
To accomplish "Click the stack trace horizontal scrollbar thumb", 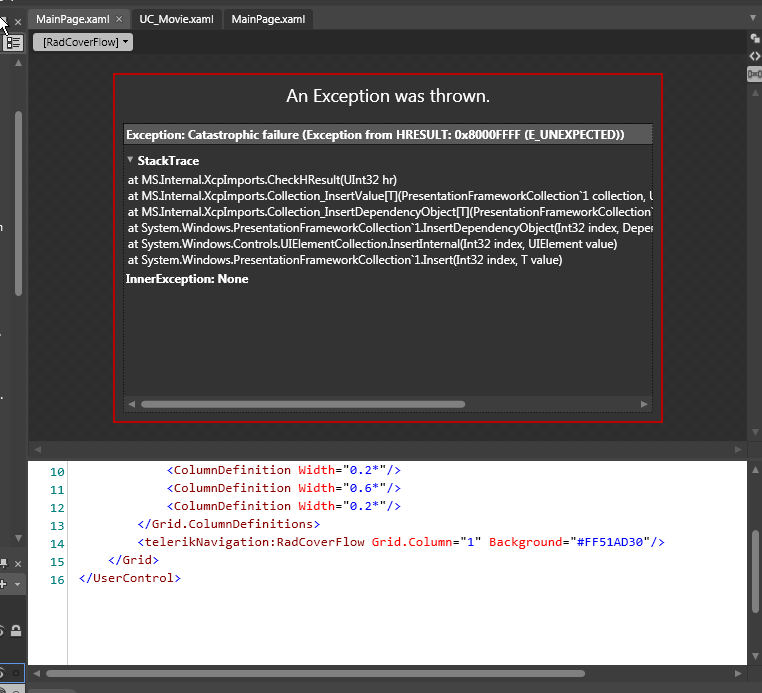I will [303, 404].
